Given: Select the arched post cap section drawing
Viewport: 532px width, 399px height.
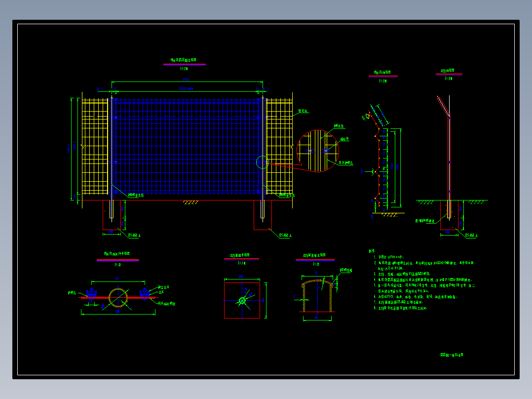Looking at the screenshot, I should (317, 296).
